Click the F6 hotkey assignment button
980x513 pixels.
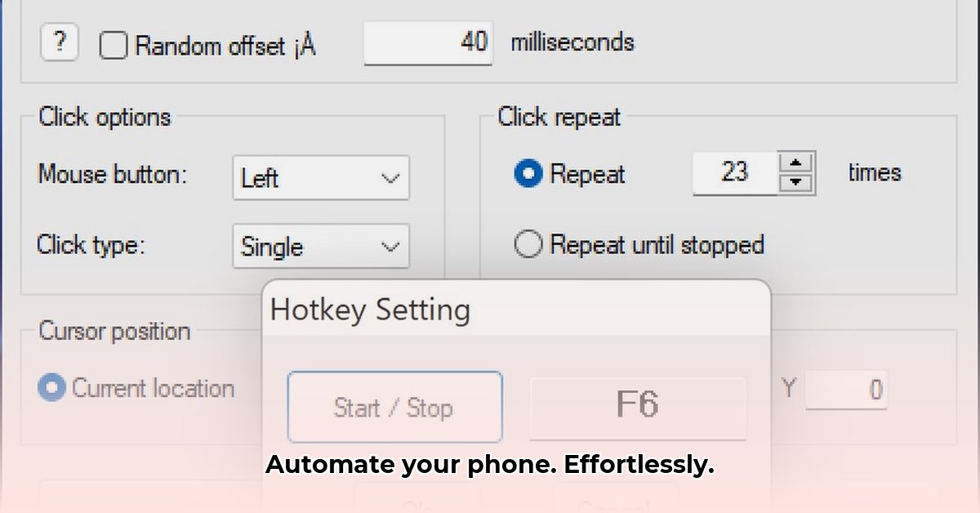tap(639, 407)
